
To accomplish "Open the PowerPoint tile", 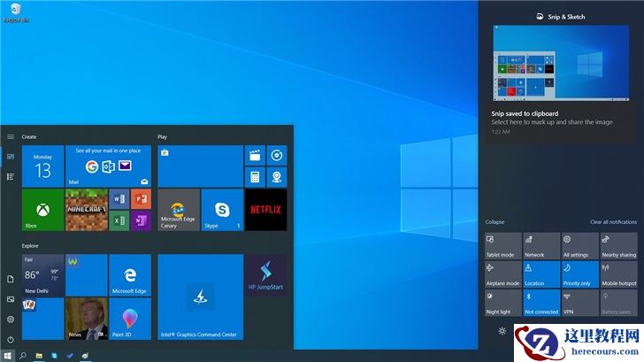I will click(x=141, y=199).
